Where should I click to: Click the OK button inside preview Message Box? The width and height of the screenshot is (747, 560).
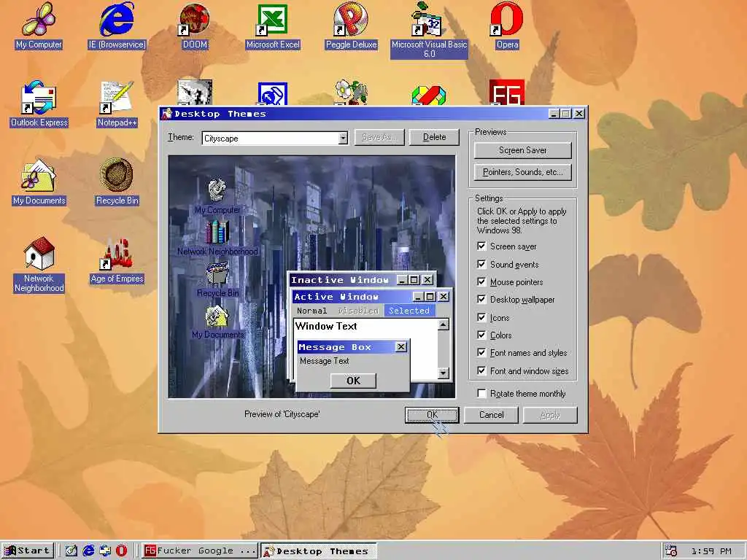point(353,381)
